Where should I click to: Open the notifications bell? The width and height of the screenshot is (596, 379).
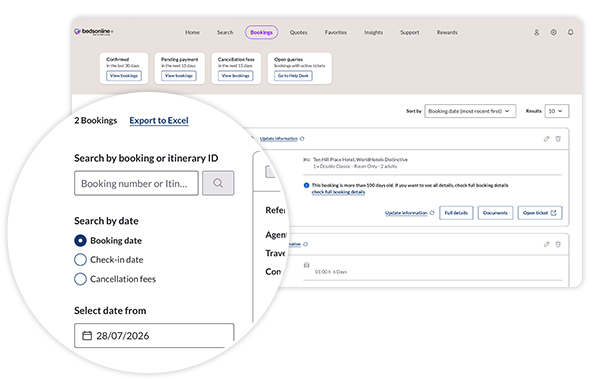571,32
